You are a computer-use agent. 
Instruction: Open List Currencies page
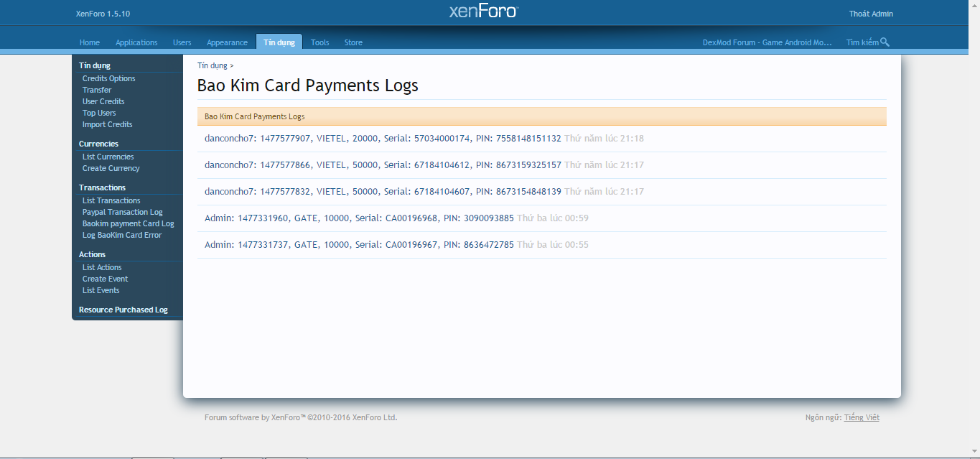[108, 157]
